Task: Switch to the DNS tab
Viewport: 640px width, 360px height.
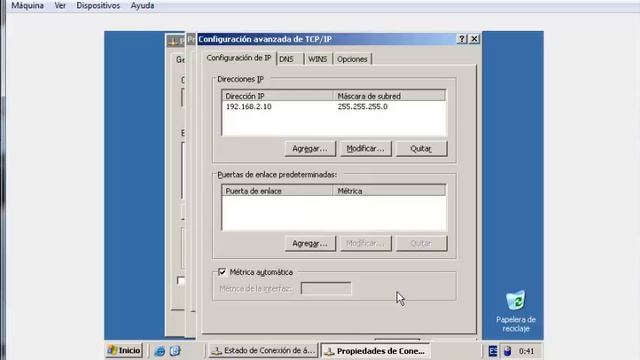Action: click(290, 59)
